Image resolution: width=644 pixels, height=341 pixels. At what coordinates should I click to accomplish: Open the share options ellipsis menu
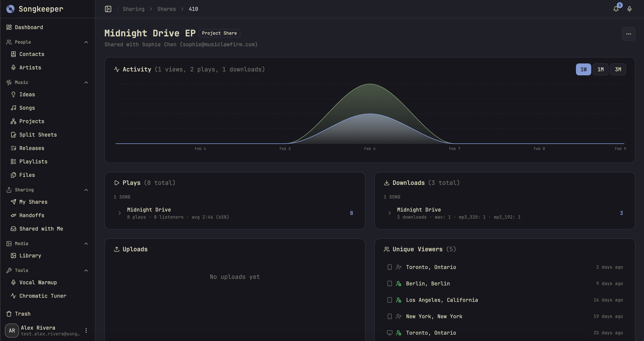click(629, 34)
